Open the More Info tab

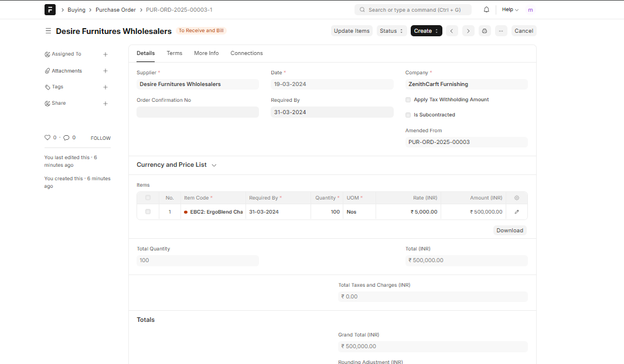click(206, 53)
